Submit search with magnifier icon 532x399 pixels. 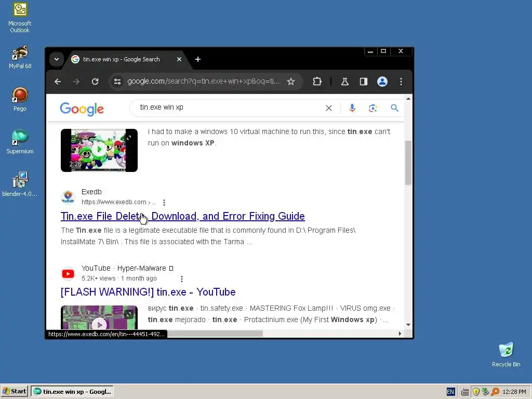click(x=394, y=108)
